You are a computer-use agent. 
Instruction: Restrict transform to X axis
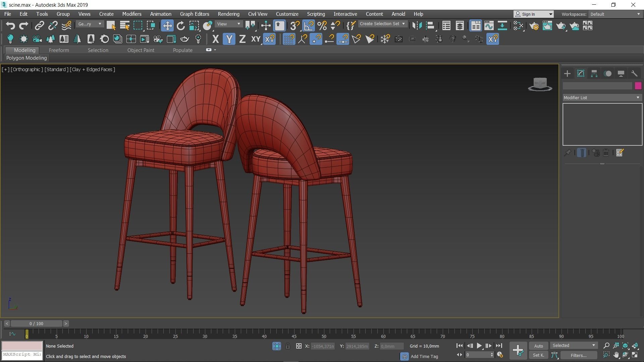click(x=215, y=39)
